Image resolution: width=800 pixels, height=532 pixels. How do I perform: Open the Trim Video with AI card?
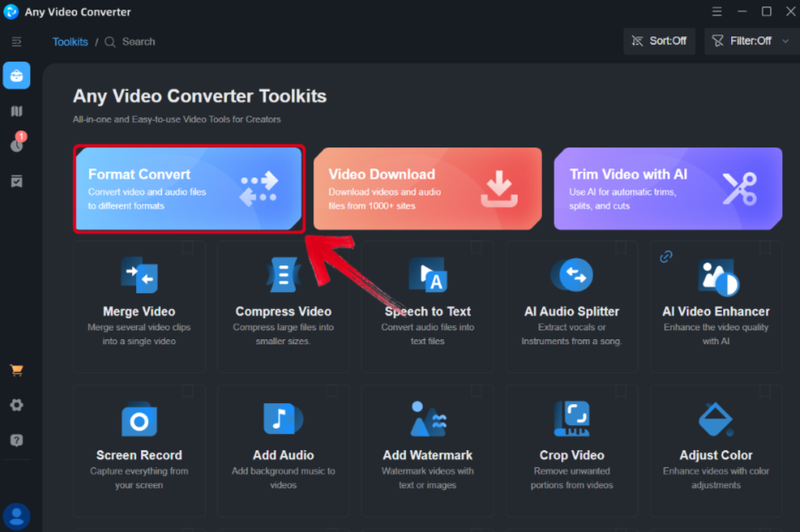coord(668,189)
